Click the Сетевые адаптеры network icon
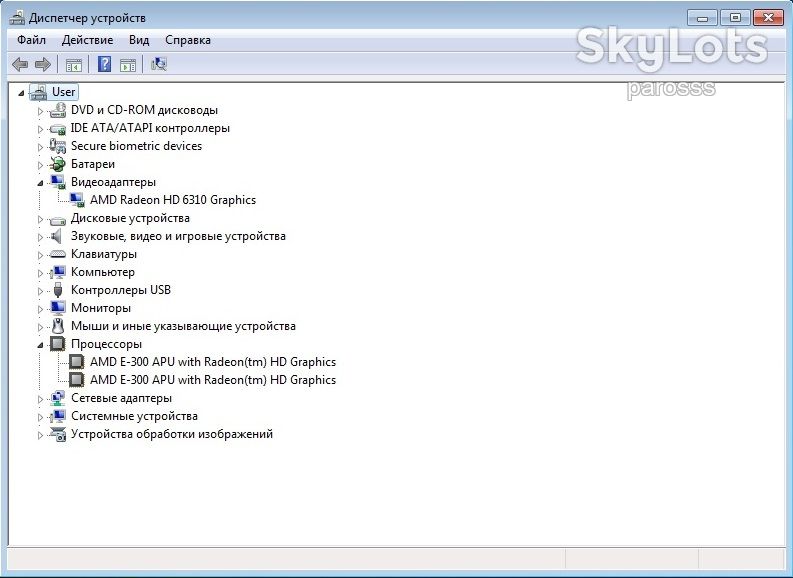Viewport: 793px width, 578px height. 58,398
